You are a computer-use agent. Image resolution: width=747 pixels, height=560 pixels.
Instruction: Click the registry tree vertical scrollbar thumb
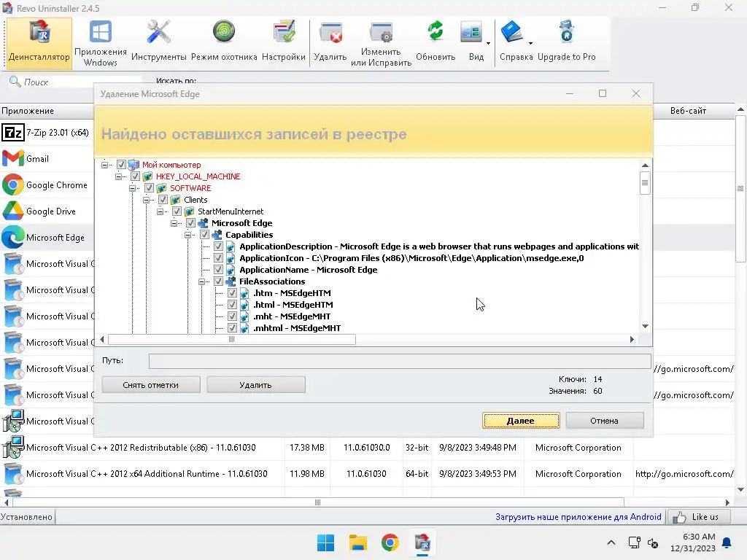pyautogui.click(x=645, y=183)
